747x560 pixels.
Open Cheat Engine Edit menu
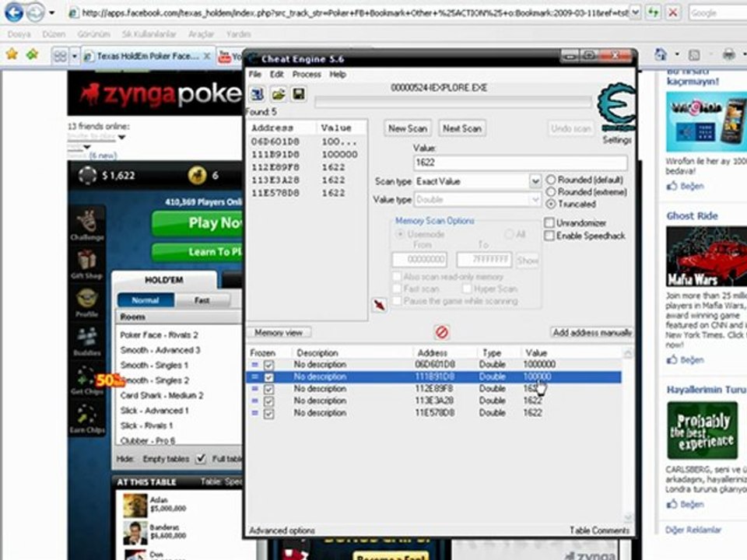[277, 75]
